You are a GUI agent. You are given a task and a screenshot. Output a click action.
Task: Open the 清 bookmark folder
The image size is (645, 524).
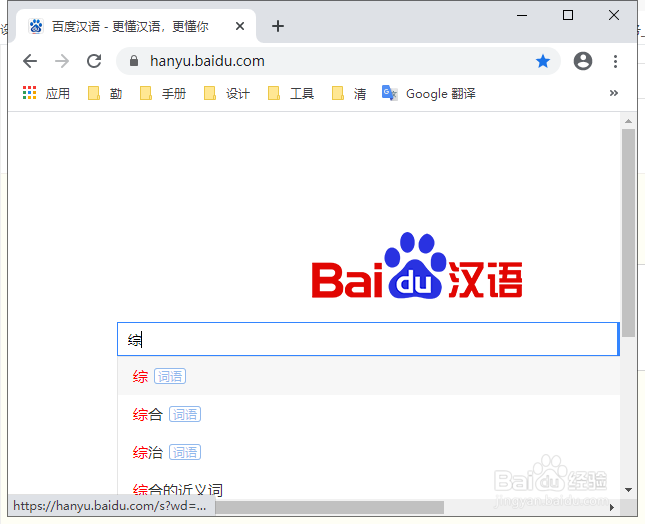tap(349, 93)
